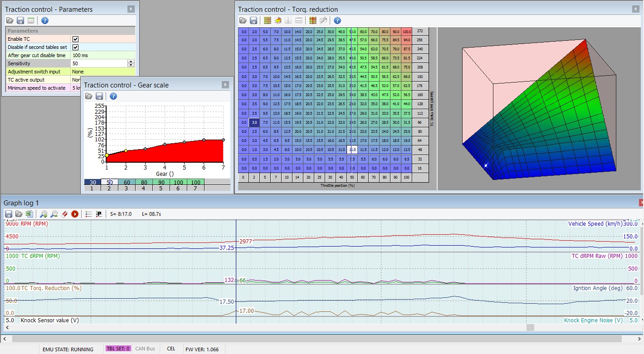
Task: Click the CAN Bus status indicator
Action: click(145, 349)
